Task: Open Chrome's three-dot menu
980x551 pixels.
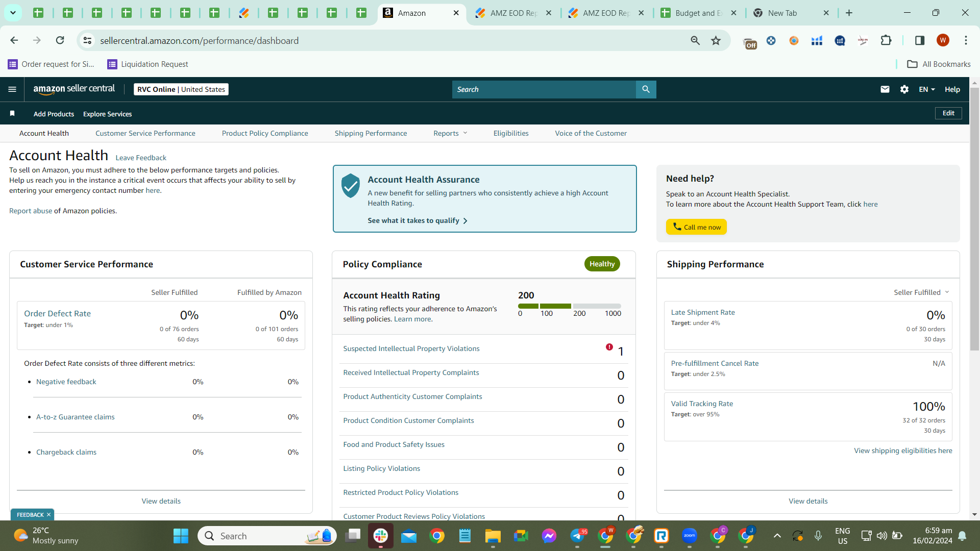Action: coord(966,40)
